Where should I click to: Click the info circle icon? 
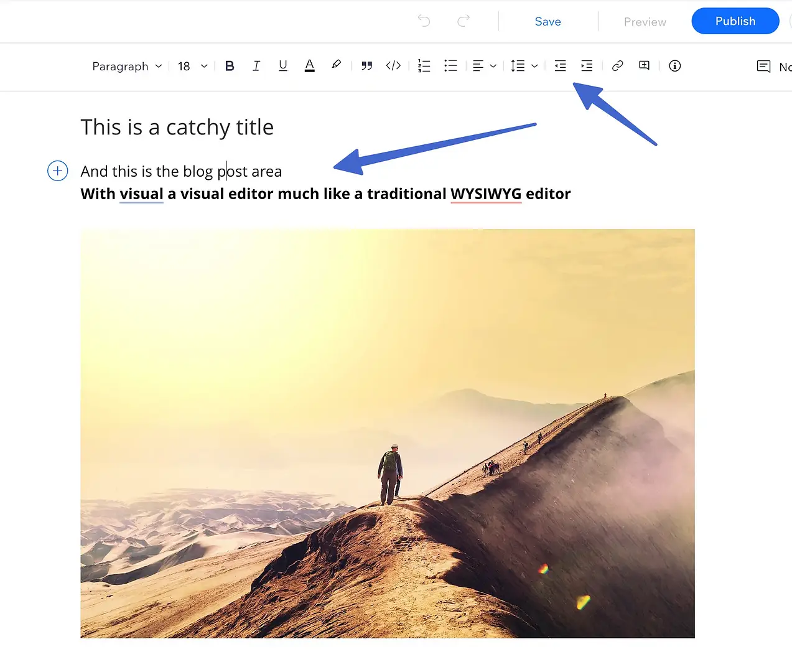click(x=674, y=66)
